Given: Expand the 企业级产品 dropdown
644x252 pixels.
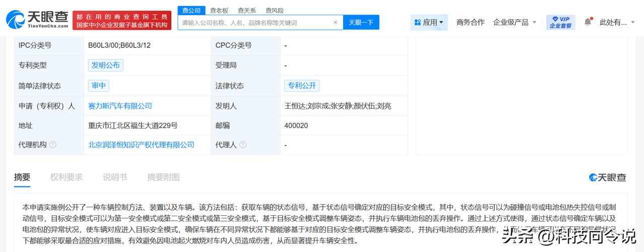Looking at the screenshot, I should click(x=515, y=22).
